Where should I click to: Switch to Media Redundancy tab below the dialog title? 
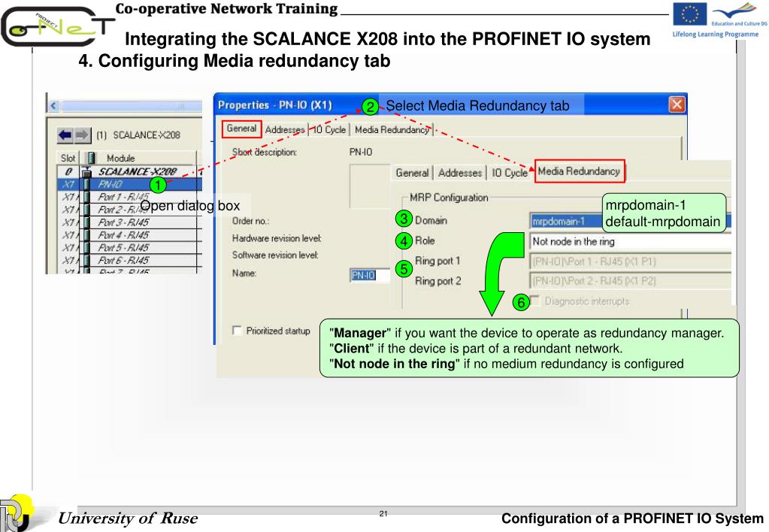pyautogui.click(x=392, y=130)
